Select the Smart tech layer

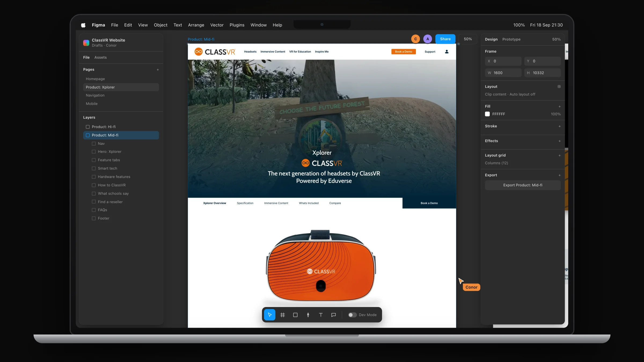tap(121, 168)
